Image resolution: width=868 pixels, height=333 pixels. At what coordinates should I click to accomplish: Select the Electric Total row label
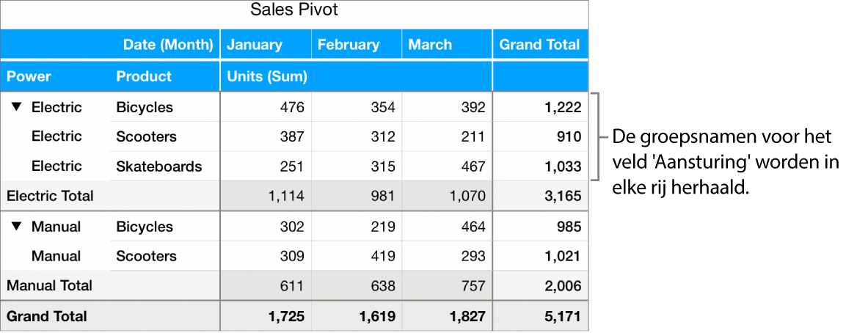(50, 196)
